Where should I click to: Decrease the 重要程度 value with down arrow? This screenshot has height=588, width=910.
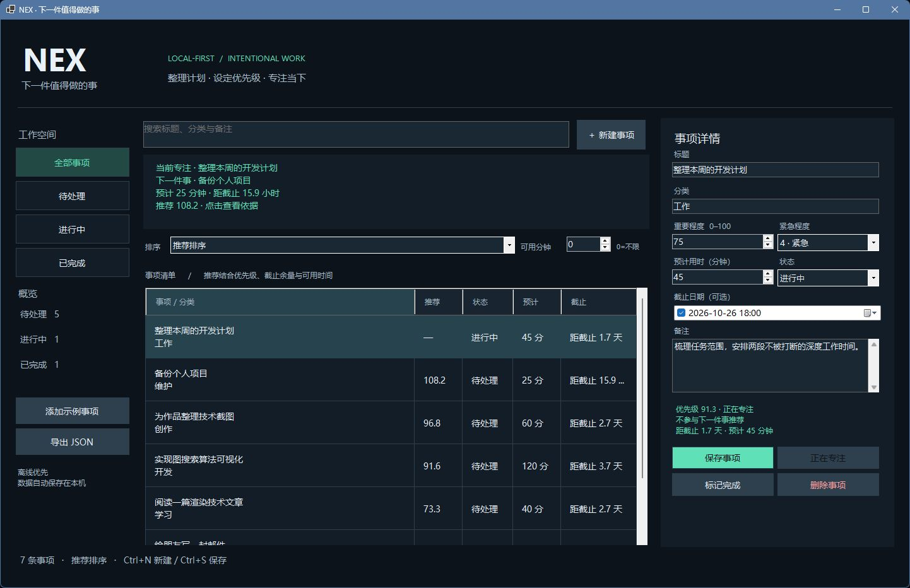768,245
